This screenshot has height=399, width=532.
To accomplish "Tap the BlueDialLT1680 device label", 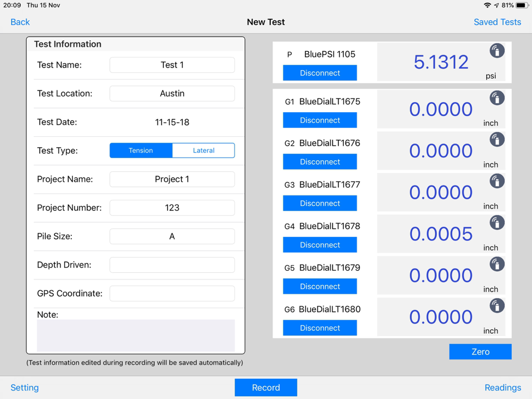I will point(329,309).
